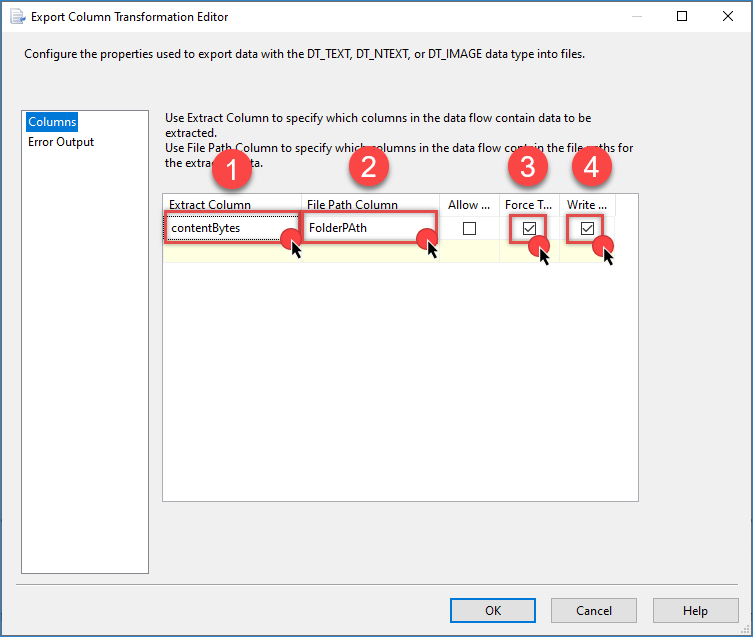
Task: Enable the Allow Append checkbox
Action: tap(469, 228)
